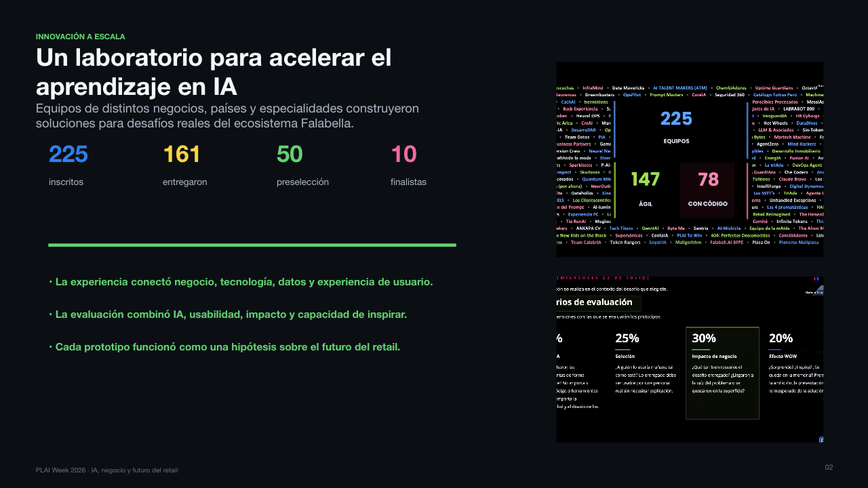Click team name 'Uptime Guardians'
The image size is (868, 488).
(774, 88)
